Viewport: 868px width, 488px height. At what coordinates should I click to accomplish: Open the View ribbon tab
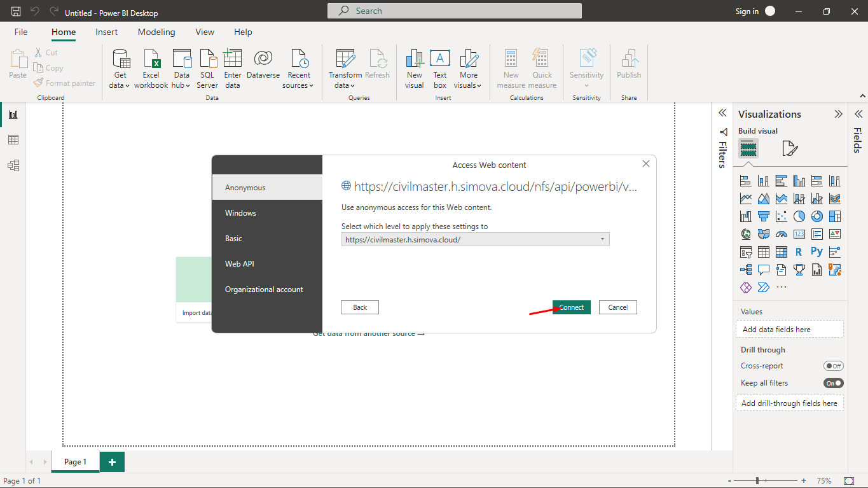[205, 32]
